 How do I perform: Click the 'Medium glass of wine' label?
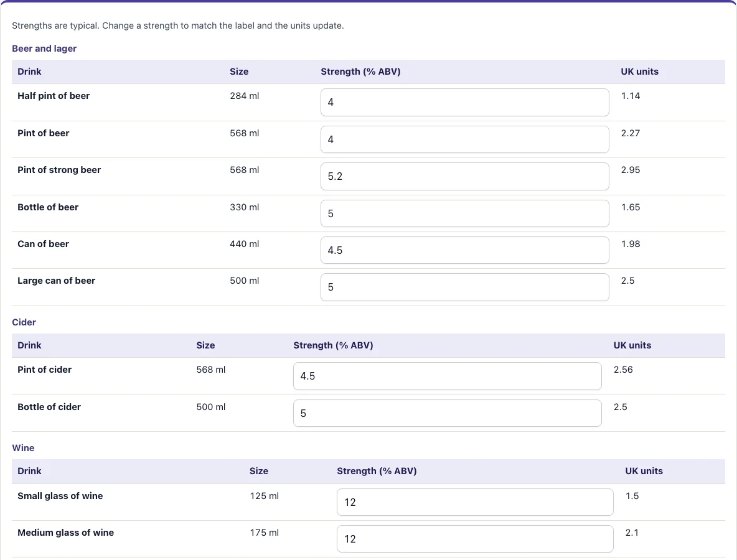(66, 532)
